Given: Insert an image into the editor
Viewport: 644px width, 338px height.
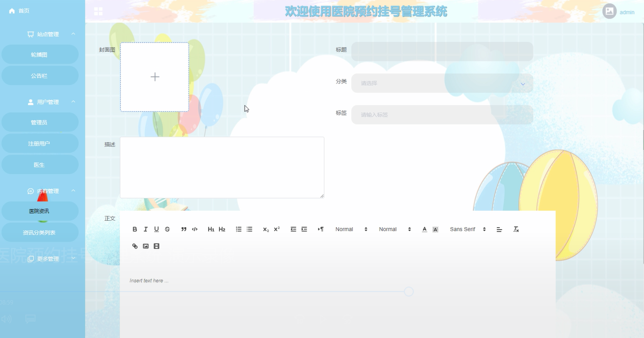Looking at the screenshot, I should tap(146, 246).
